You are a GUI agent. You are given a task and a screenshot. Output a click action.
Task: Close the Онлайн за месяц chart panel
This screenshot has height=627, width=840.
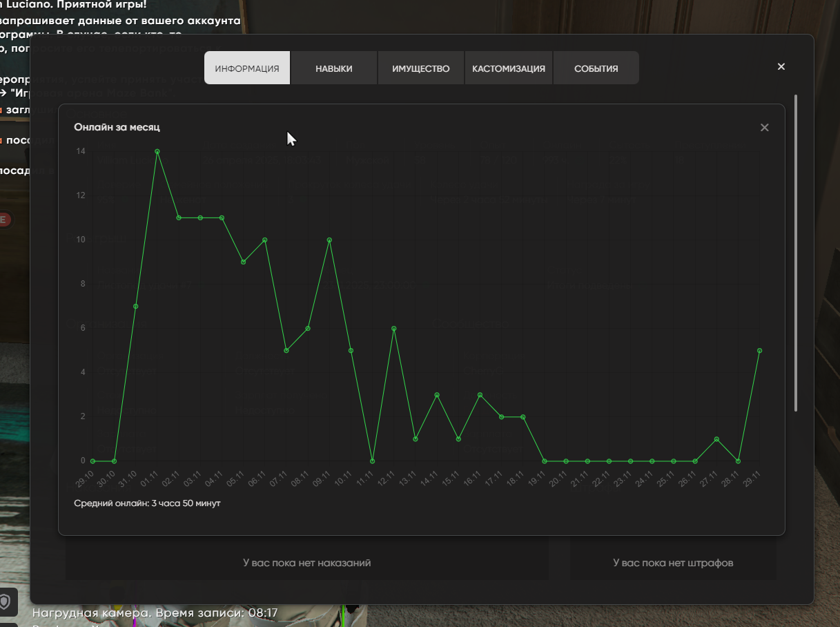tap(764, 128)
